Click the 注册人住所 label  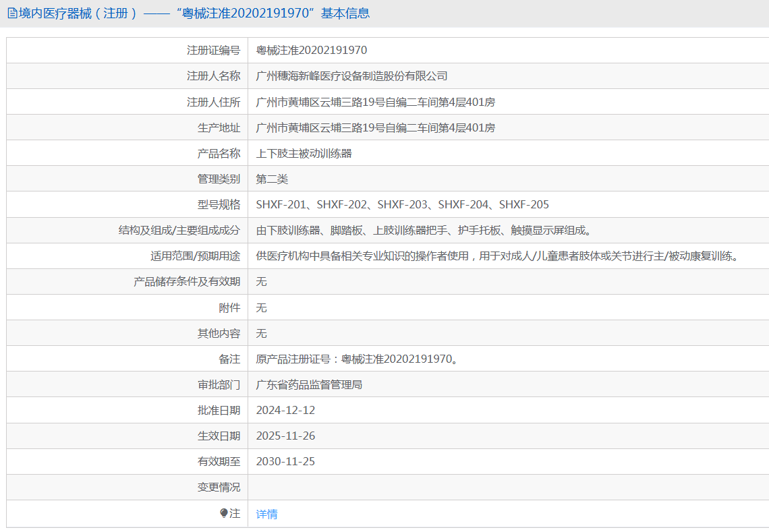214,102
